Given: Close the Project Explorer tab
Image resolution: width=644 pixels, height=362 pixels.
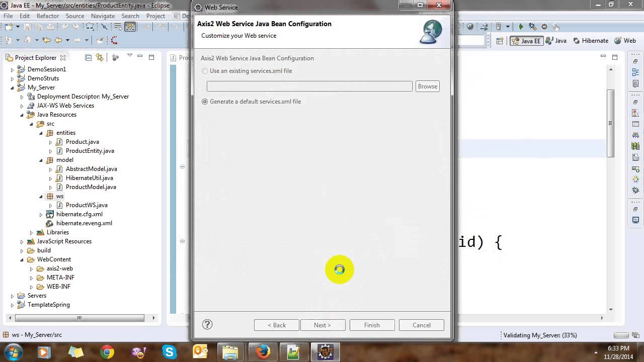Looking at the screenshot, I should point(63,58).
